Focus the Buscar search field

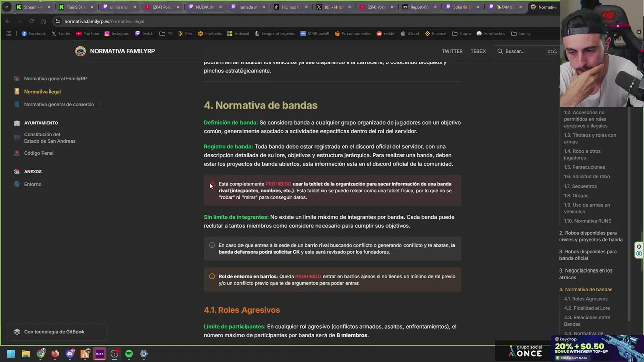click(526, 51)
